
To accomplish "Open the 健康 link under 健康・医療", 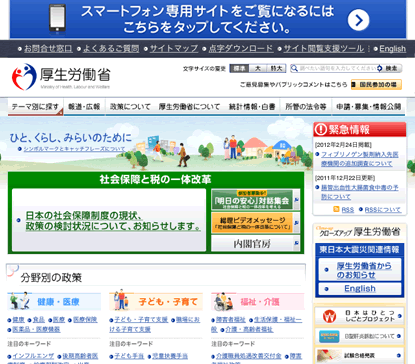I will 18,320.
